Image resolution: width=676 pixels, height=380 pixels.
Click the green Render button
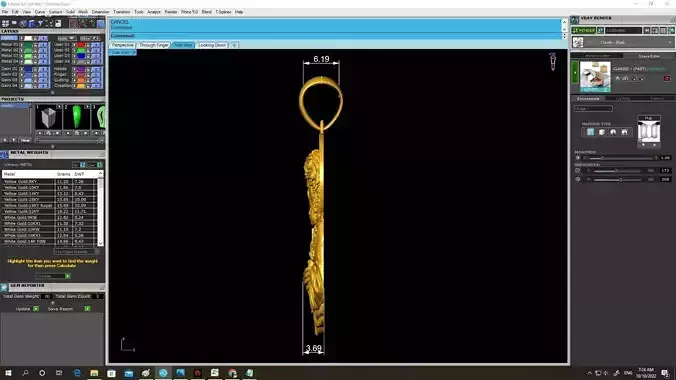[x=584, y=31]
